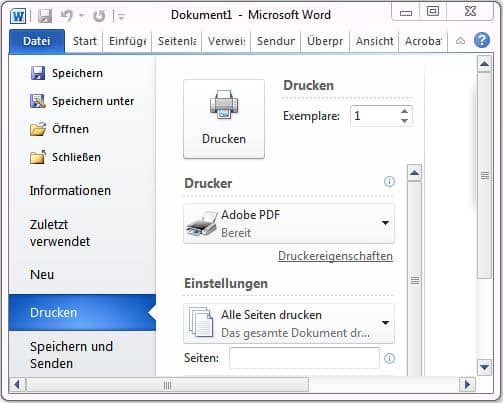Screen dimensions: 503x403
Task: Select the Drucken section in sidebar
Action: point(82,312)
